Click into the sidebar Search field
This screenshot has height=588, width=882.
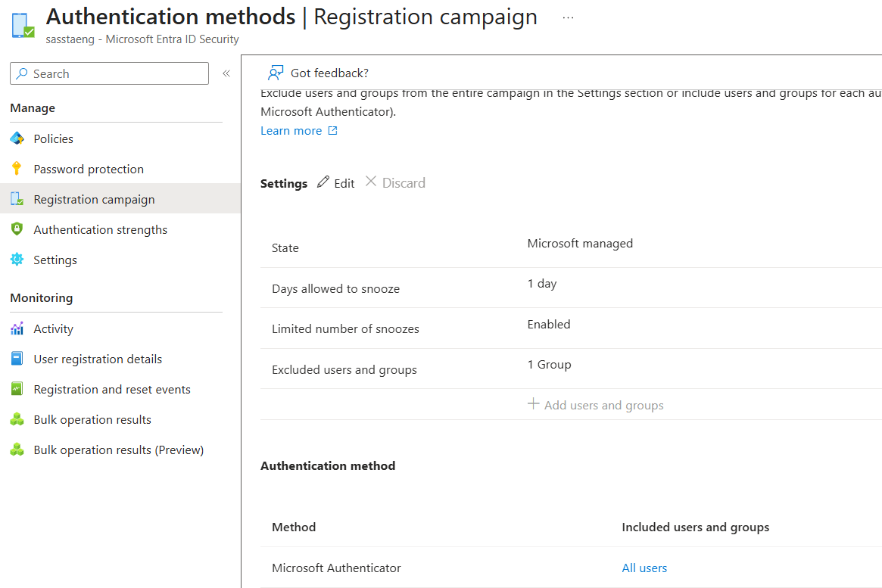(x=109, y=73)
